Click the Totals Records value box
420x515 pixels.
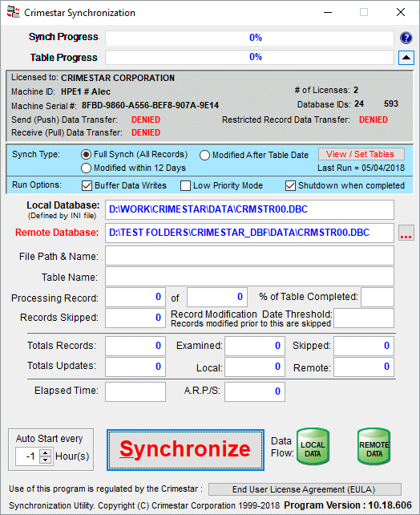click(135, 346)
